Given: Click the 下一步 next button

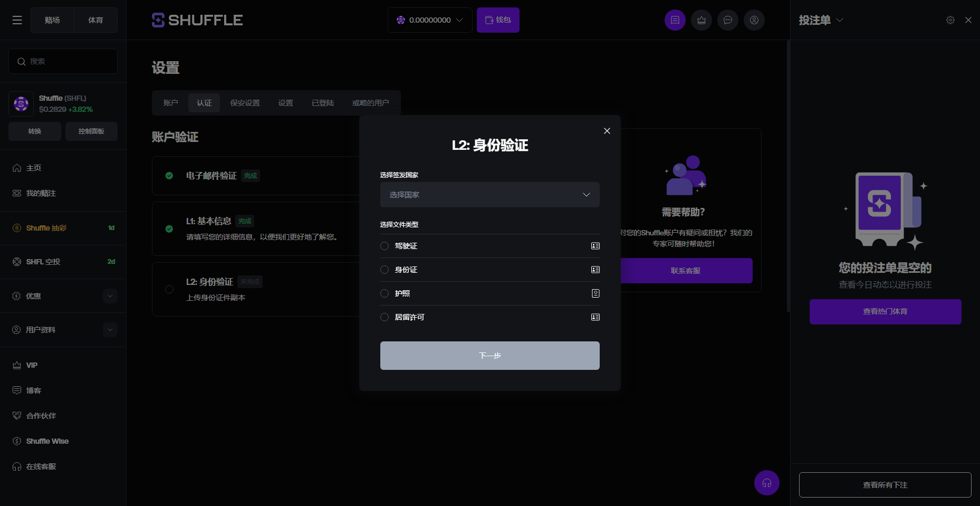Looking at the screenshot, I should 490,356.
